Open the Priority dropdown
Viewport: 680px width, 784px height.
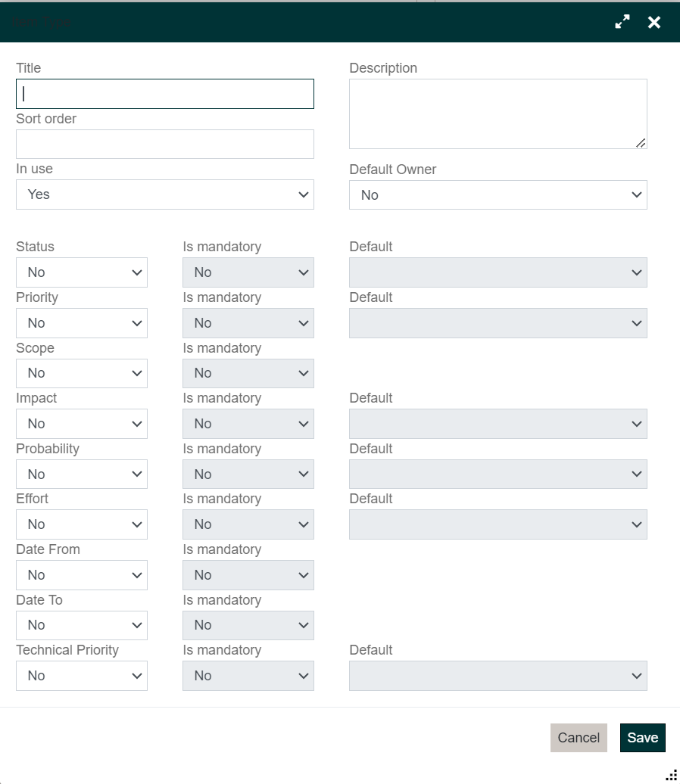tap(81, 323)
